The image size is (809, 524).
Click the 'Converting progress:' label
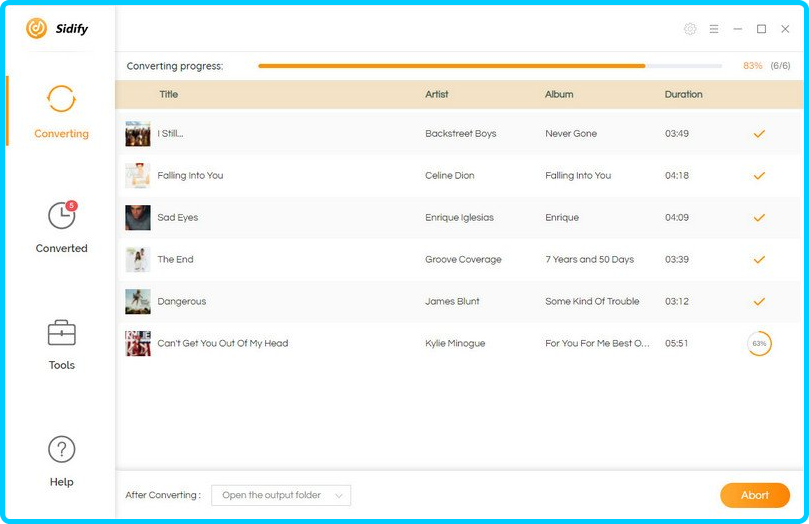[175, 66]
